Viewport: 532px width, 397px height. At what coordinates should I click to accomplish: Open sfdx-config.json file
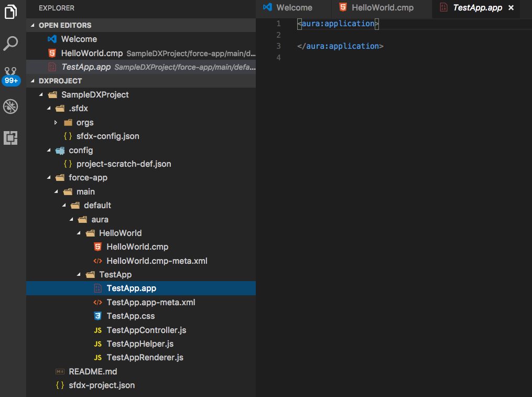[x=141, y=136]
